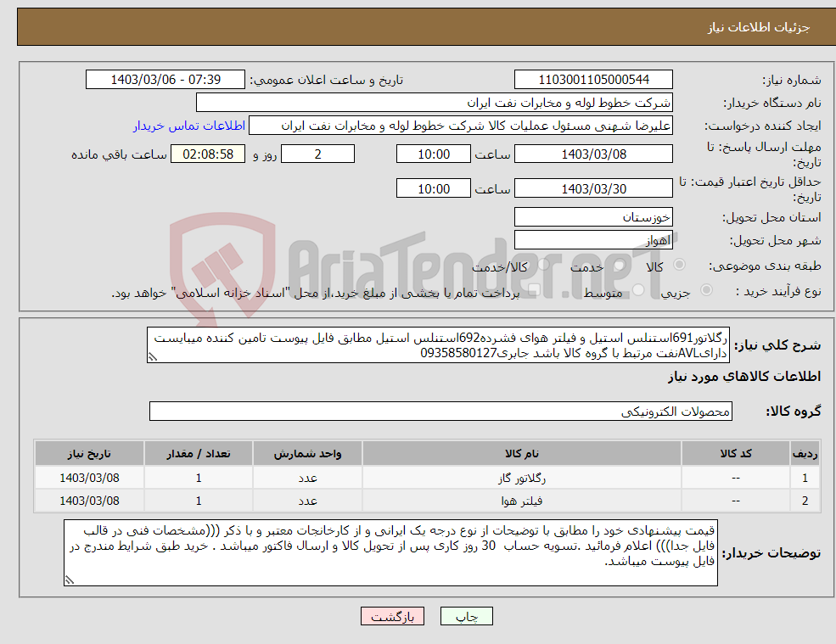Click the quantity cell in فیلتر هوا row
The width and height of the screenshot is (836, 644).
199,501
